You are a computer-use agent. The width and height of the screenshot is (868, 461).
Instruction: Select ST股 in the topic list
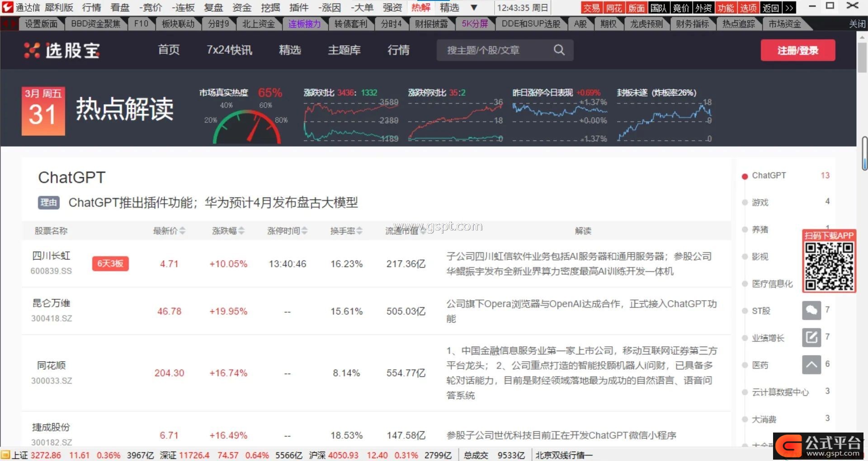pos(761,311)
